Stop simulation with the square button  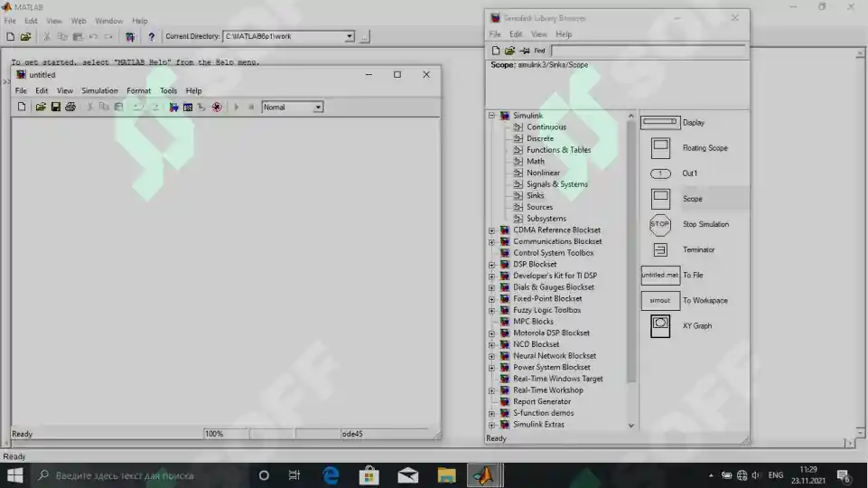pos(251,107)
